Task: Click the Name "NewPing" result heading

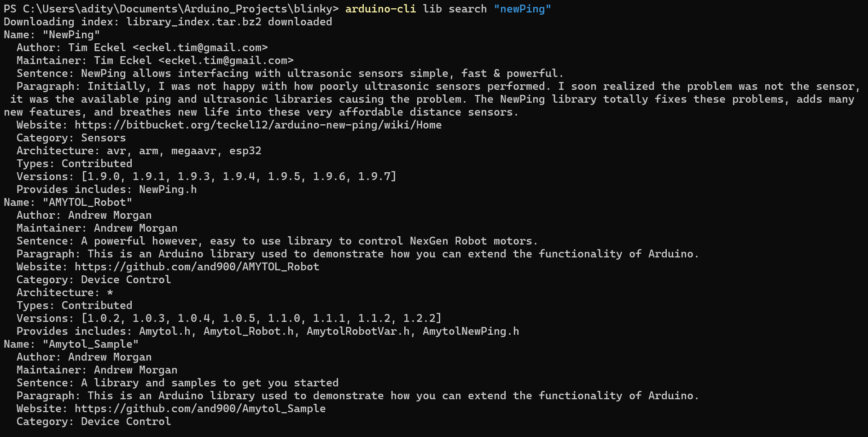Action: click(x=52, y=35)
